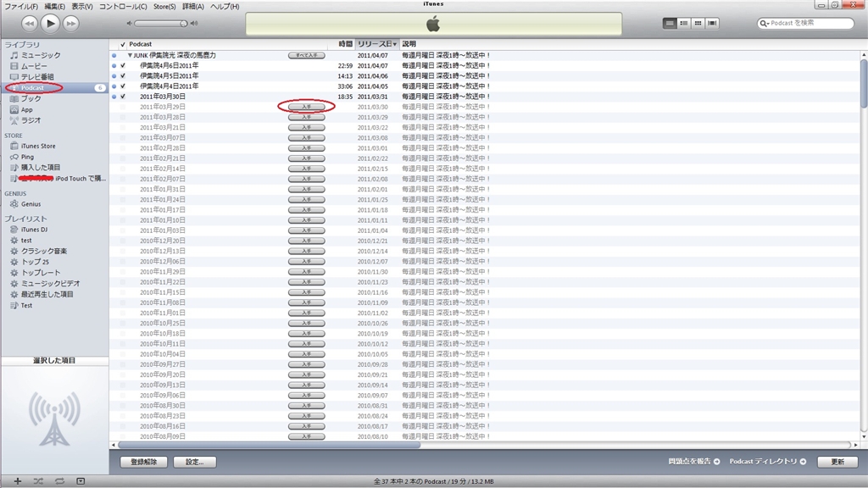Toggle the header checkbox column
The image size is (868, 488).
(x=123, y=44)
